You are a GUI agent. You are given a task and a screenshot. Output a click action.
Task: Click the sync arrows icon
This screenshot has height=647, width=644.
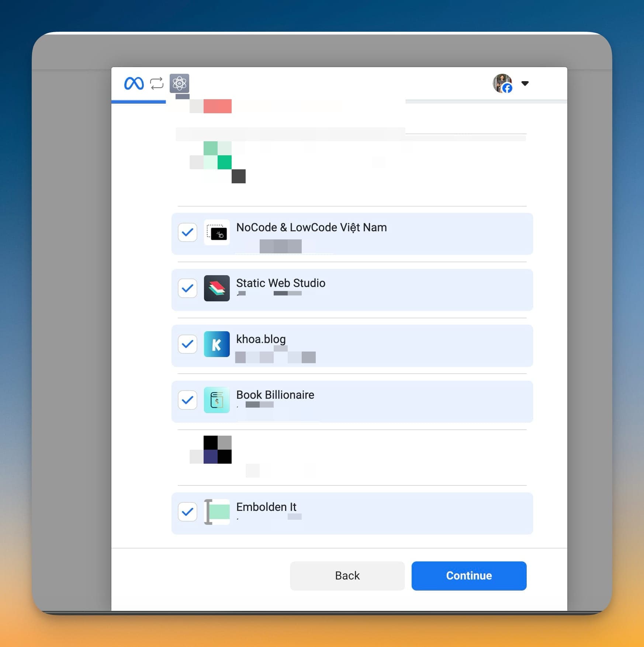pyautogui.click(x=157, y=83)
